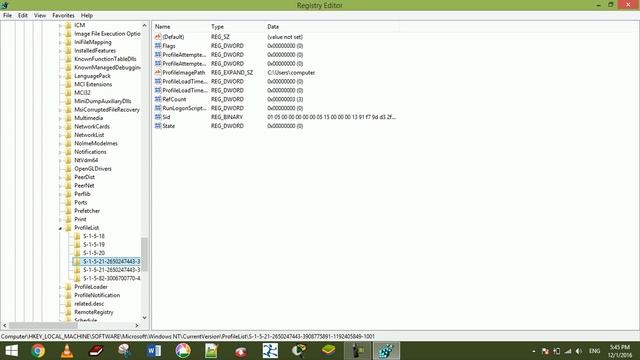Open the View menu
640x360 pixels.
pos(40,16)
